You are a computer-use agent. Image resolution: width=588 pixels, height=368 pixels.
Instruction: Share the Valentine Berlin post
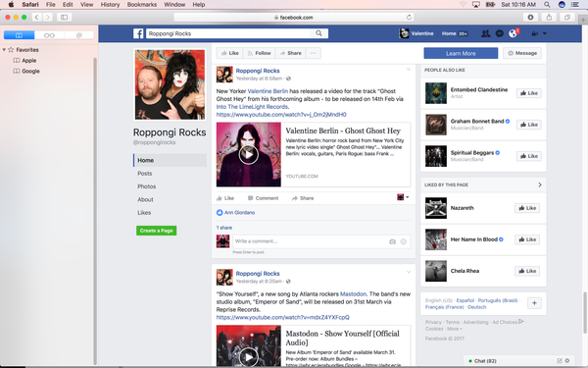point(303,198)
